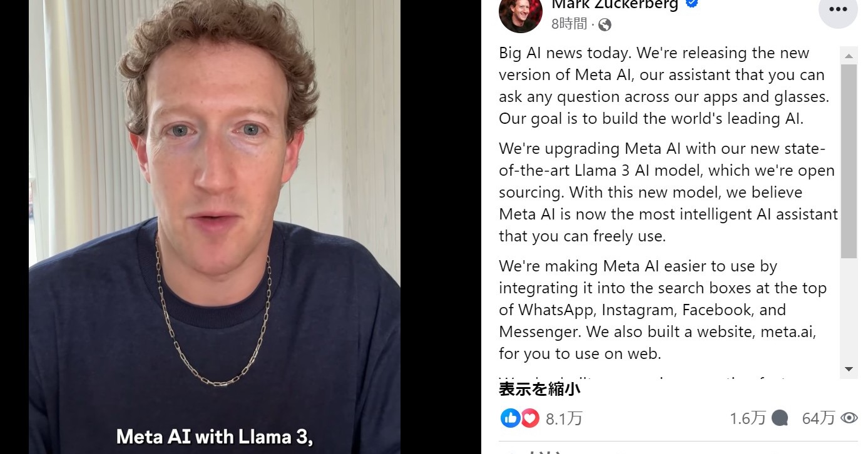Click the blue verified badge icon
Screen dimensions: 868x454
(692, 4)
